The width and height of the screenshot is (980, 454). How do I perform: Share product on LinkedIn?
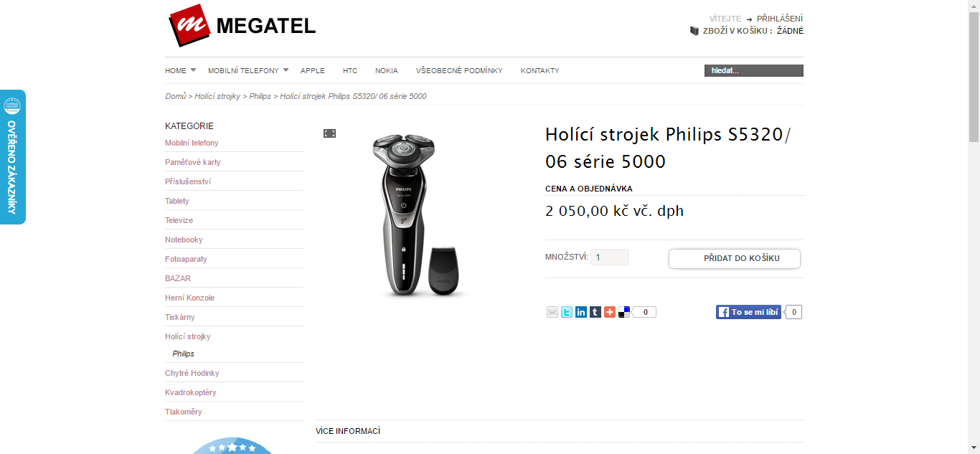[581, 312]
